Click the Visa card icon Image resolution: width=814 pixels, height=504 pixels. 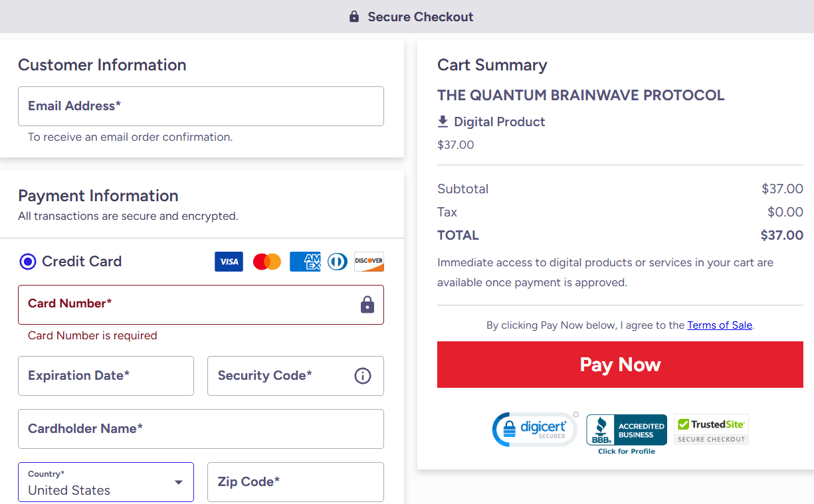tap(229, 262)
